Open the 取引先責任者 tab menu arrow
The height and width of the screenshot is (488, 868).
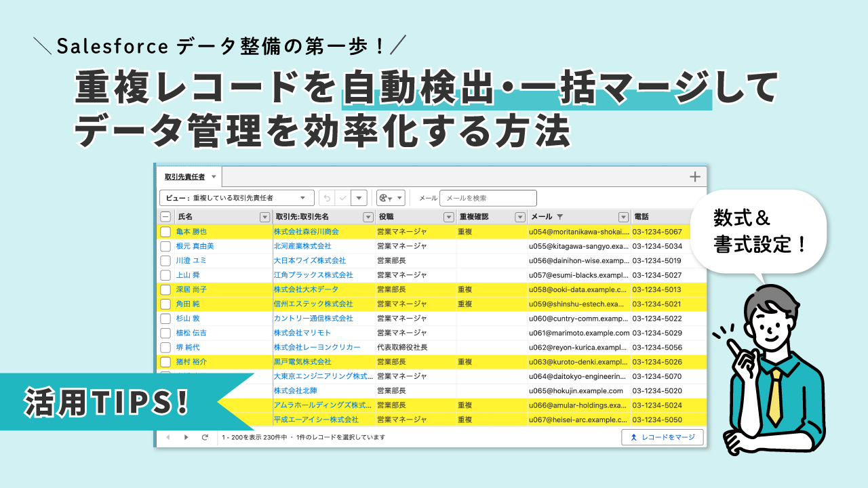click(x=214, y=177)
